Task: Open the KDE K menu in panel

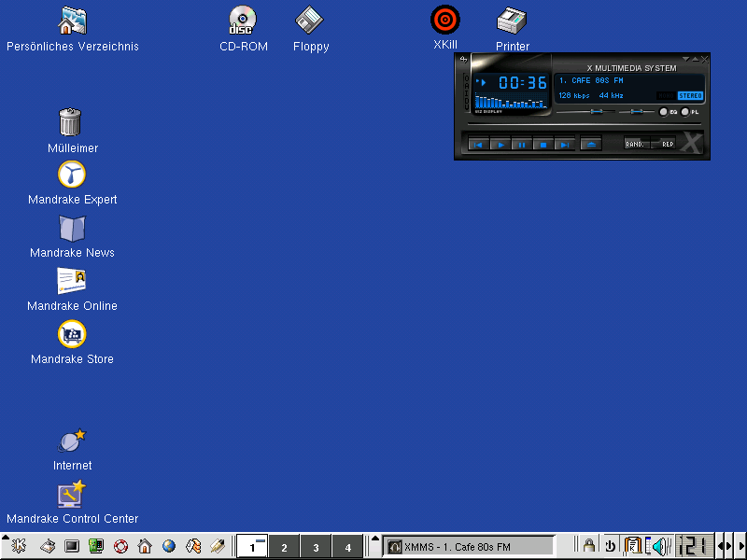Action: pyautogui.click(x=19, y=546)
